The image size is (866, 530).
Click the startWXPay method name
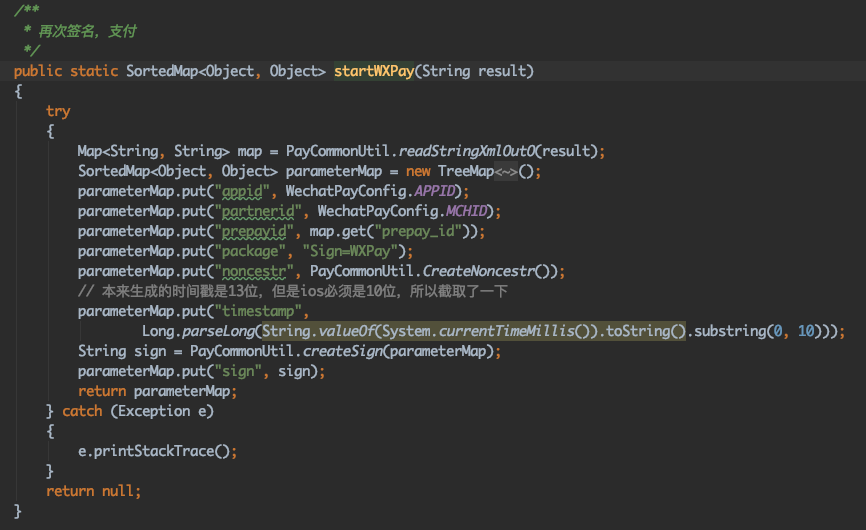pyautogui.click(x=374, y=71)
